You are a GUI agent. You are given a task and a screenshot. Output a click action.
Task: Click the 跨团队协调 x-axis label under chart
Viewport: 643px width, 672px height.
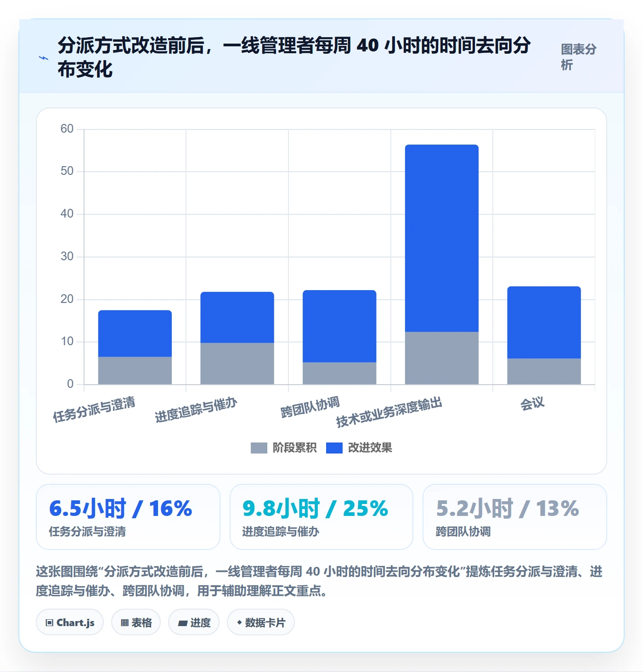(x=310, y=407)
